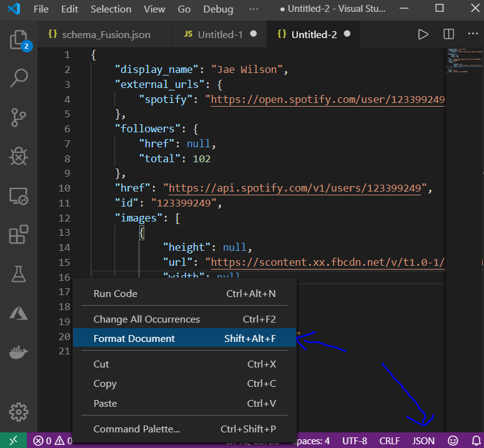484x448 pixels.
Task: Click the notifications bell icon
Action: 477,441
